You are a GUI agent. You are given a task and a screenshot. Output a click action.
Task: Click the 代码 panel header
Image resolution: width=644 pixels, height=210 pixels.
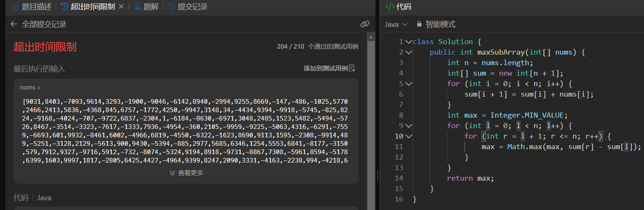(399, 7)
